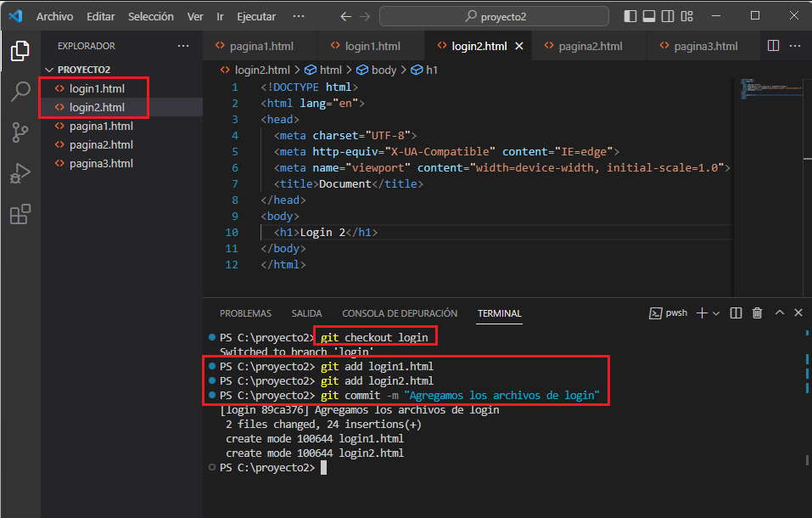Close the terminal panel
This screenshot has height=518, width=812.
(x=798, y=312)
